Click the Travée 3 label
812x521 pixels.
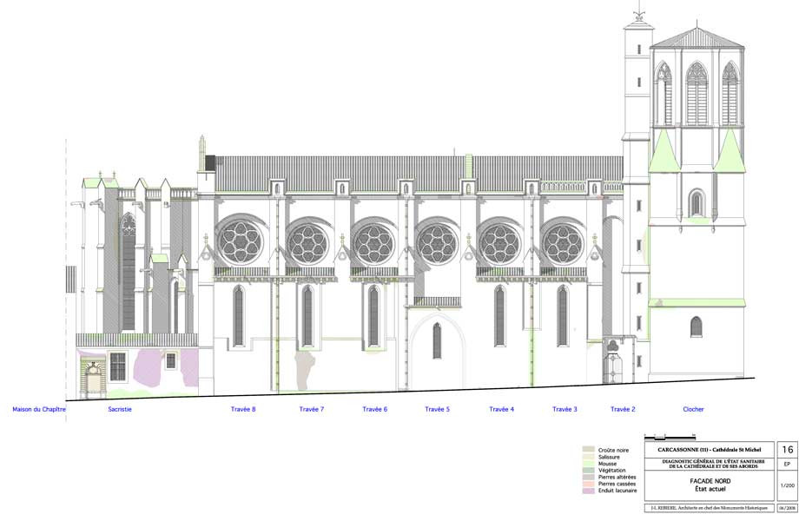point(564,409)
